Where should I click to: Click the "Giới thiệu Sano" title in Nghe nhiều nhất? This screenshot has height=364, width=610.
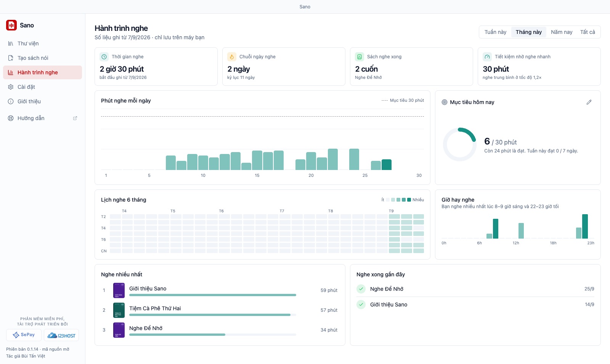(x=148, y=289)
